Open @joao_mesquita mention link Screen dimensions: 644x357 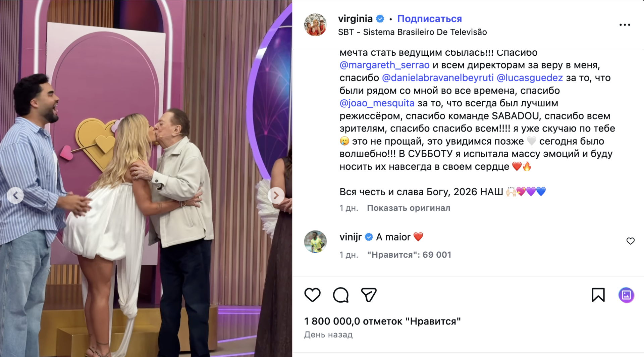[x=377, y=103]
